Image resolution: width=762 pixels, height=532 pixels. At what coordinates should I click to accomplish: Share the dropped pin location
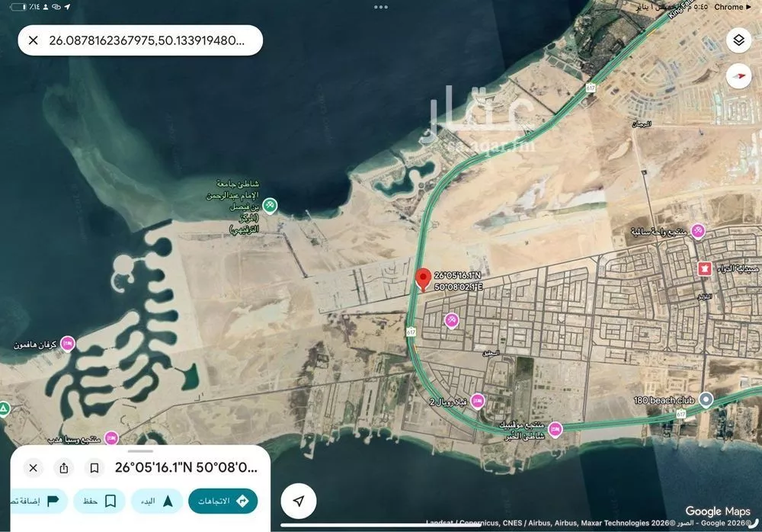(x=64, y=467)
